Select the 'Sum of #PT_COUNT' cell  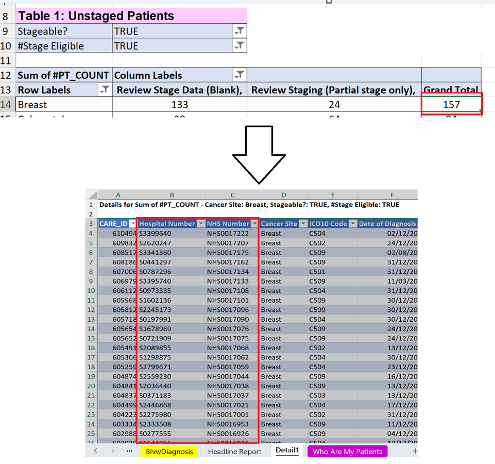[64, 75]
